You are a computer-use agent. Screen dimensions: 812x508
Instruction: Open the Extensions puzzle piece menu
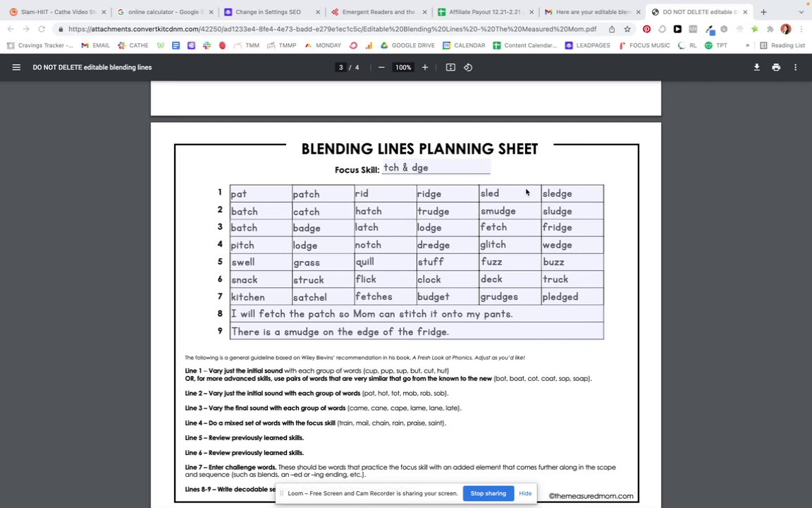pos(770,29)
